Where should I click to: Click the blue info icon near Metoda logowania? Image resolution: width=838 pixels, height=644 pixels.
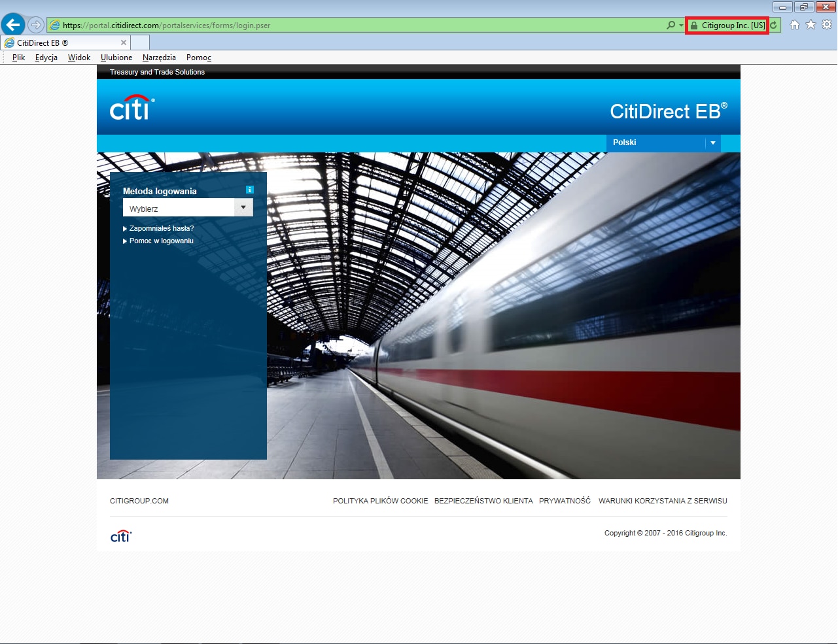coord(249,190)
